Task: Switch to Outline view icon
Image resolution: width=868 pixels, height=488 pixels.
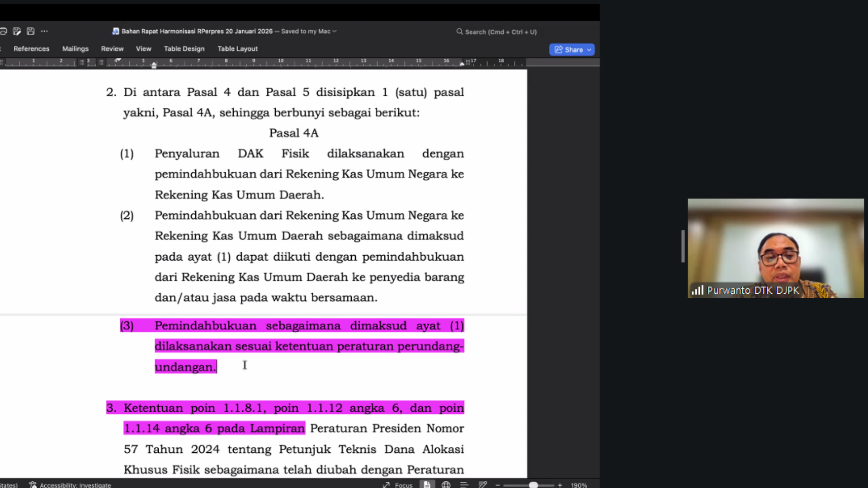Action: [464, 485]
